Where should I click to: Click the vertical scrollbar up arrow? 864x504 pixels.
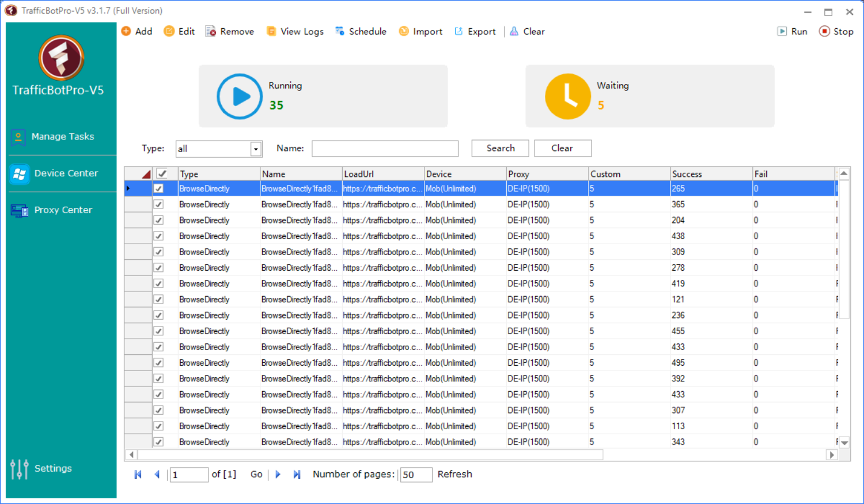click(844, 173)
